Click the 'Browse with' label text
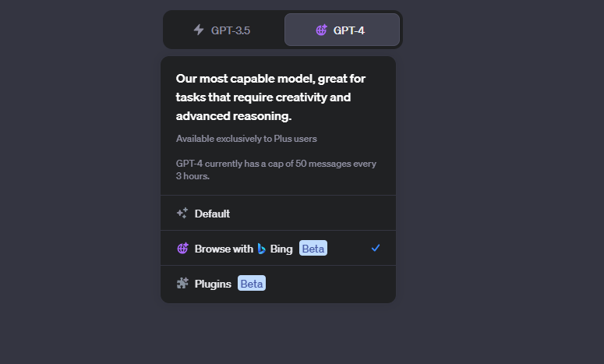This screenshot has width=604, height=364. pyautogui.click(x=224, y=249)
